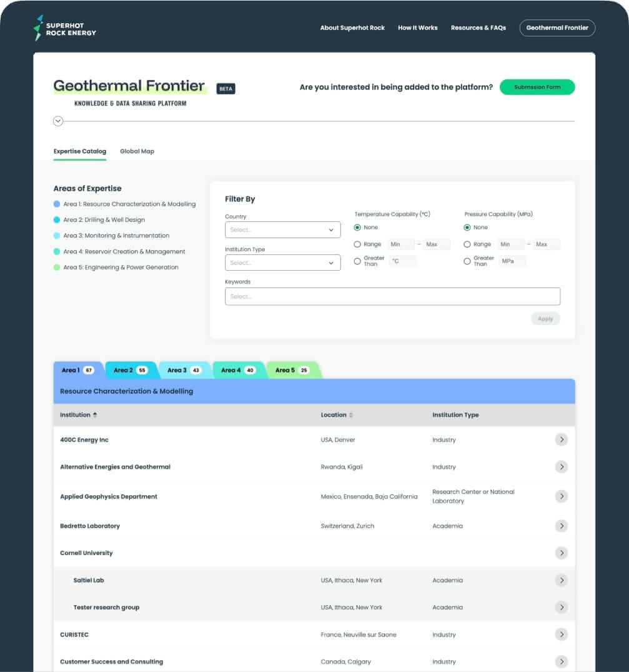
Task: Expand arrow on the Cornell University row
Action: pyautogui.click(x=562, y=553)
